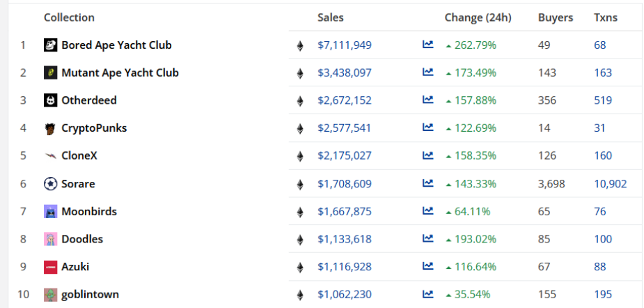Sort by Change (24h) column header
The height and width of the screenshot is (308, 644).
(478, 17)
